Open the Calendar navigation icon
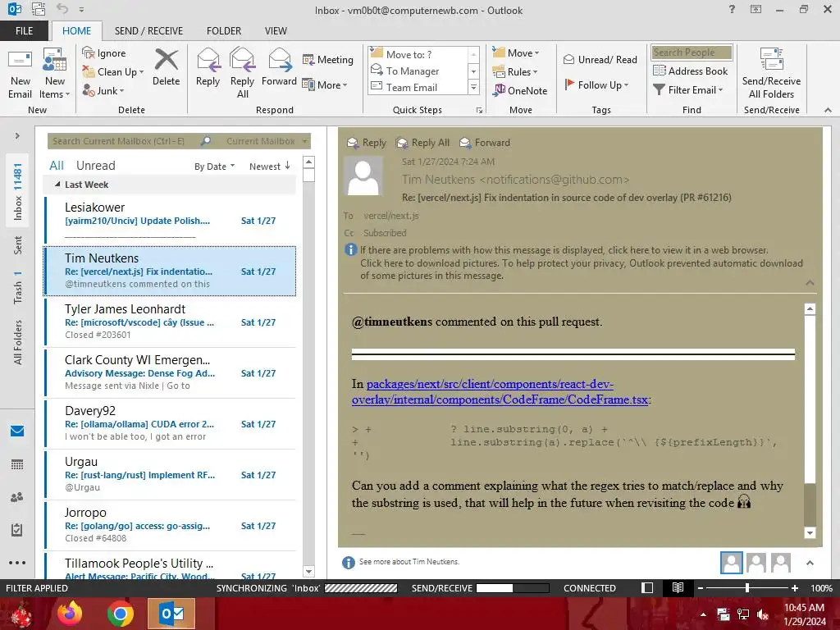This screenshot has width=840, height=630. click(x=17, y=464)
